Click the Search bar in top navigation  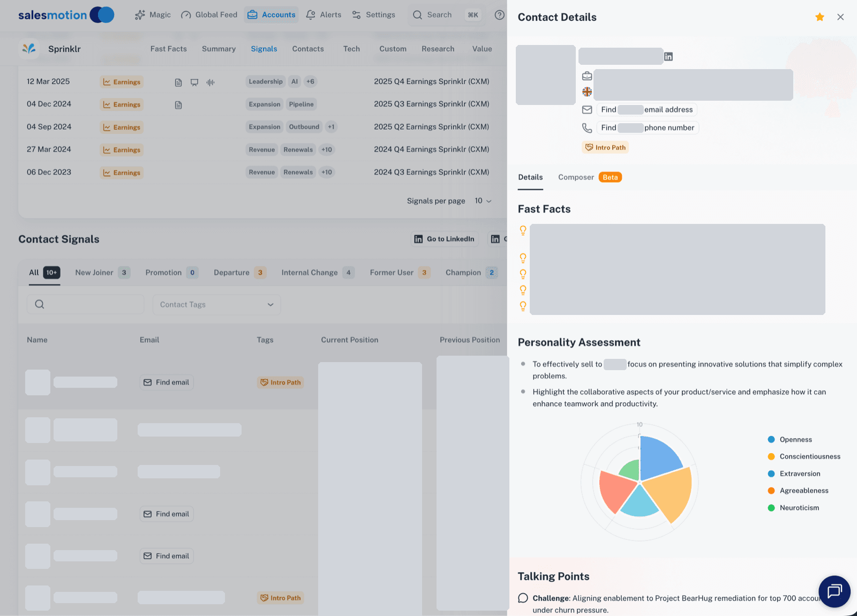(x=447, y=15)
